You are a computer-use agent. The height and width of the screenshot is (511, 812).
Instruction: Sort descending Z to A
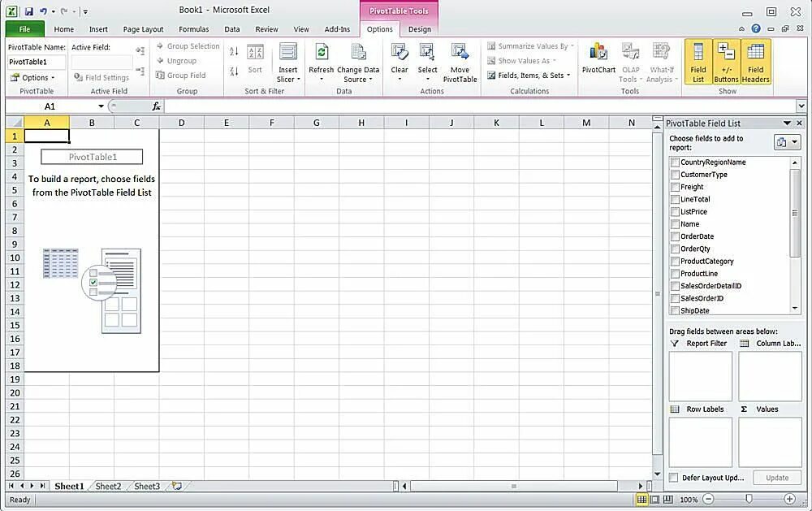234,71
